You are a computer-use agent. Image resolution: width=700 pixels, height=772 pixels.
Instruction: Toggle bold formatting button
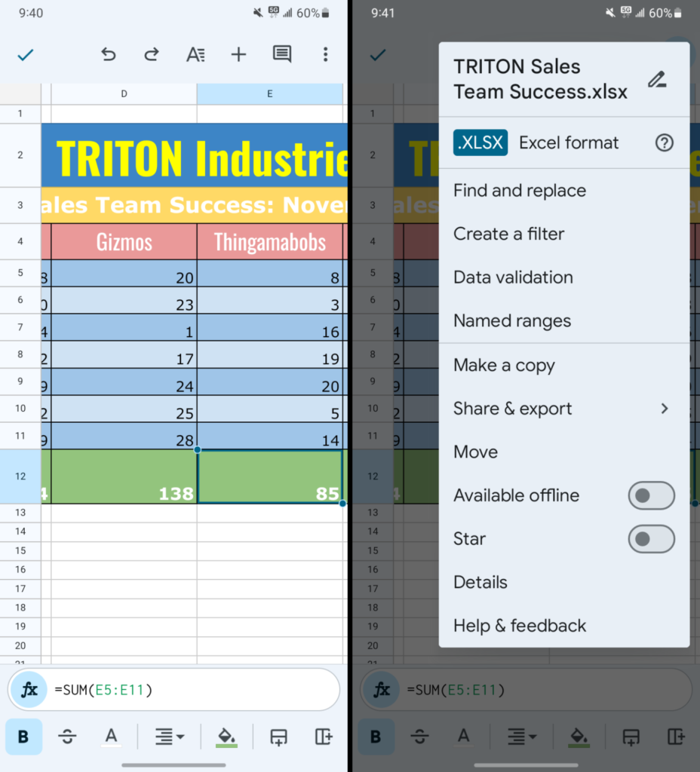click(x=23, y=737)
